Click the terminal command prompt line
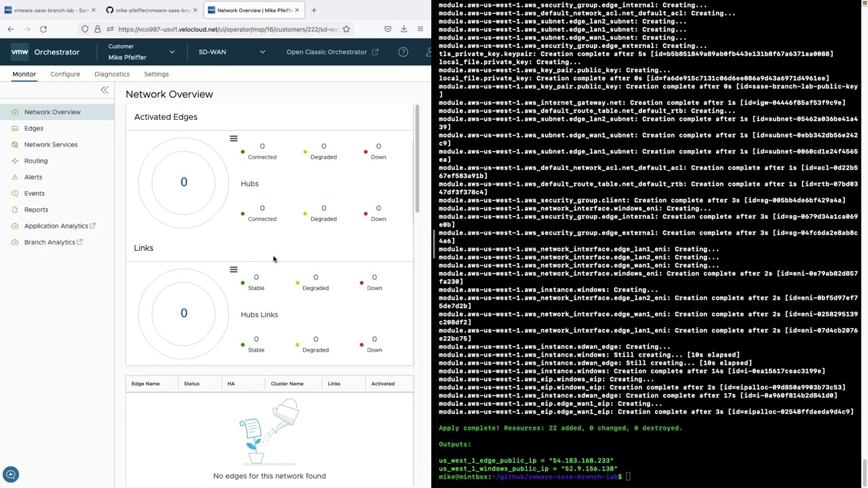Screen dimensions: 868x488 coord(534,476)
